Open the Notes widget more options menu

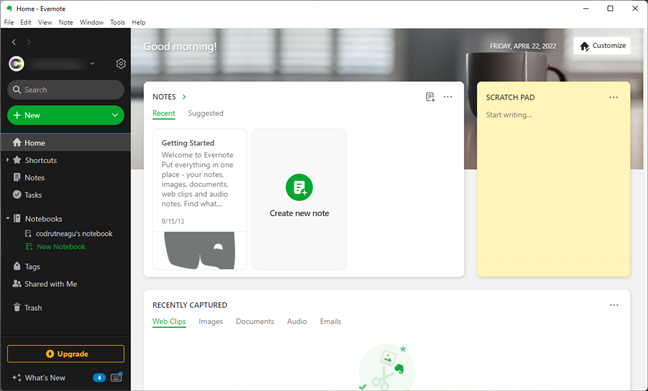coord(448,97)
